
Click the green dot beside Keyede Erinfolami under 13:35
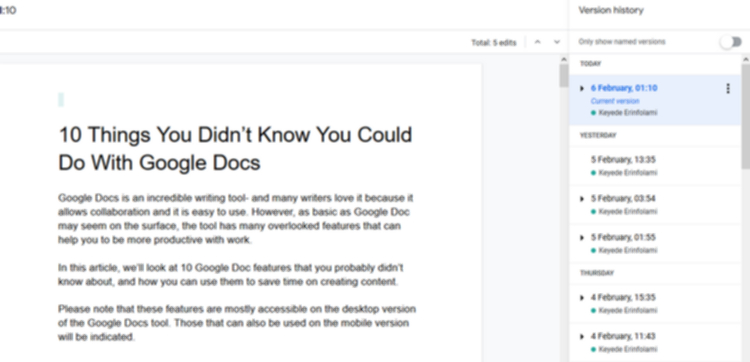[x=594, y=173]
